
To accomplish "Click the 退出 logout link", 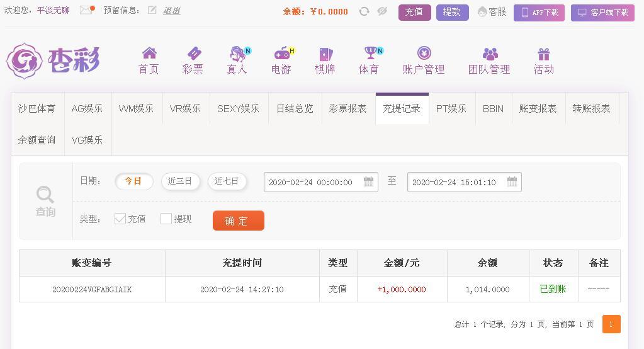I will pos(172,11).
